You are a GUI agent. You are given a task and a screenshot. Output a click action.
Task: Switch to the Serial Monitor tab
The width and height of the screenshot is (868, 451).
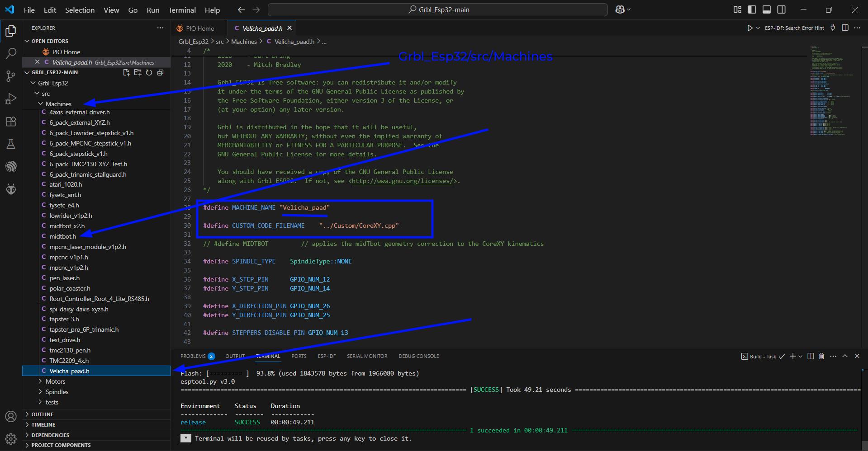367,356
